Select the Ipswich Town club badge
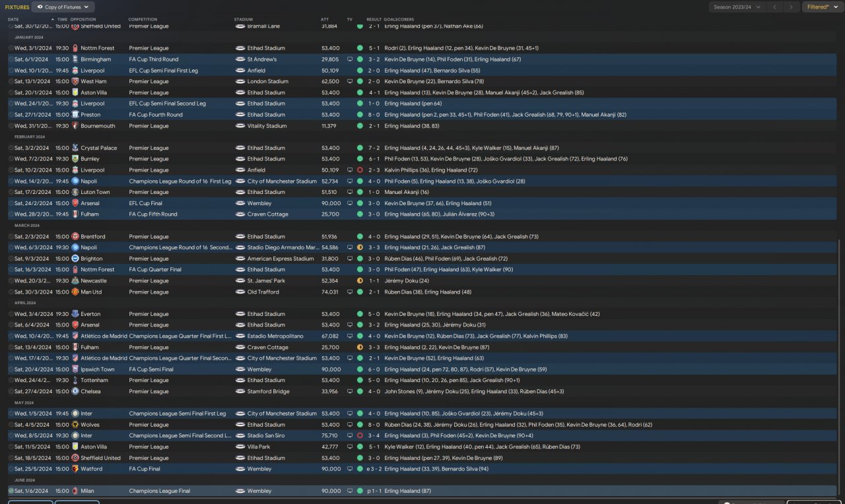 point(75,369)
